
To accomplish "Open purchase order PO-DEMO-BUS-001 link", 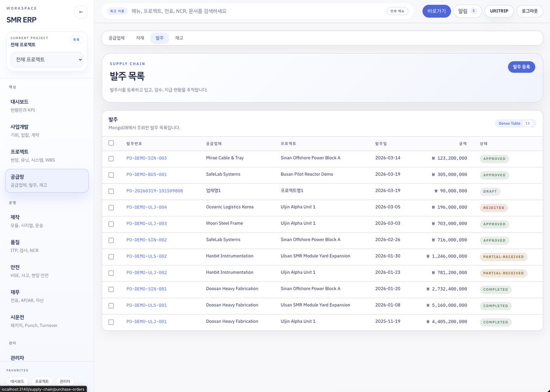I will [147, 175].
